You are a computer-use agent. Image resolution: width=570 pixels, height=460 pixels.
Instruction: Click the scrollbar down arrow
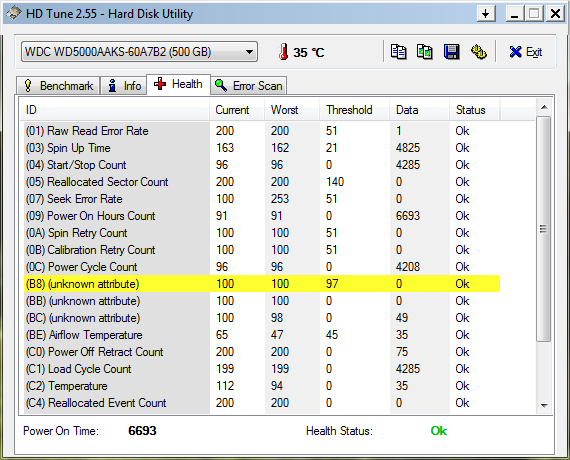(x=544, y=405)
